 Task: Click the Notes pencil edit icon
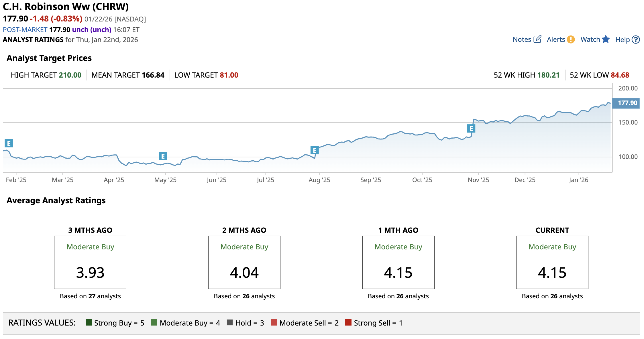click(537, 39)
